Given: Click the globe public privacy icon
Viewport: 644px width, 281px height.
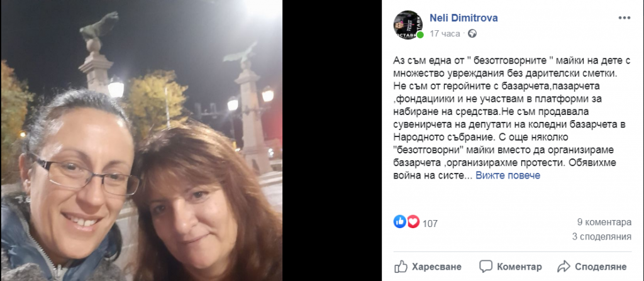Looking at the screenshot, I should click(472, 34).
